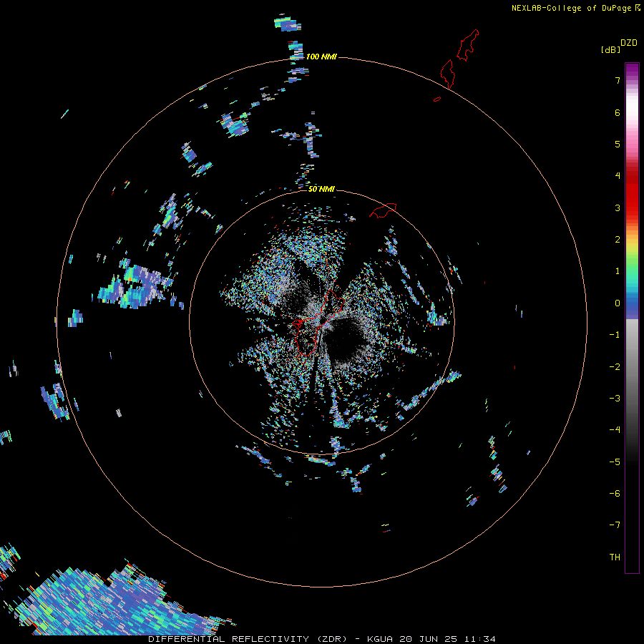644x644 pixels.
Task: Click the "-7" scale label
Action: pos(615,525)
